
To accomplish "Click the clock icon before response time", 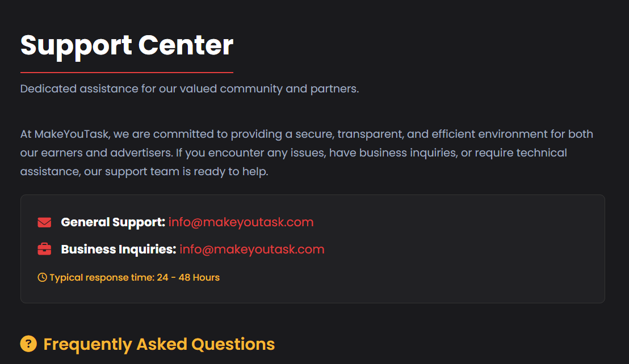I will (x=42, y=278).
